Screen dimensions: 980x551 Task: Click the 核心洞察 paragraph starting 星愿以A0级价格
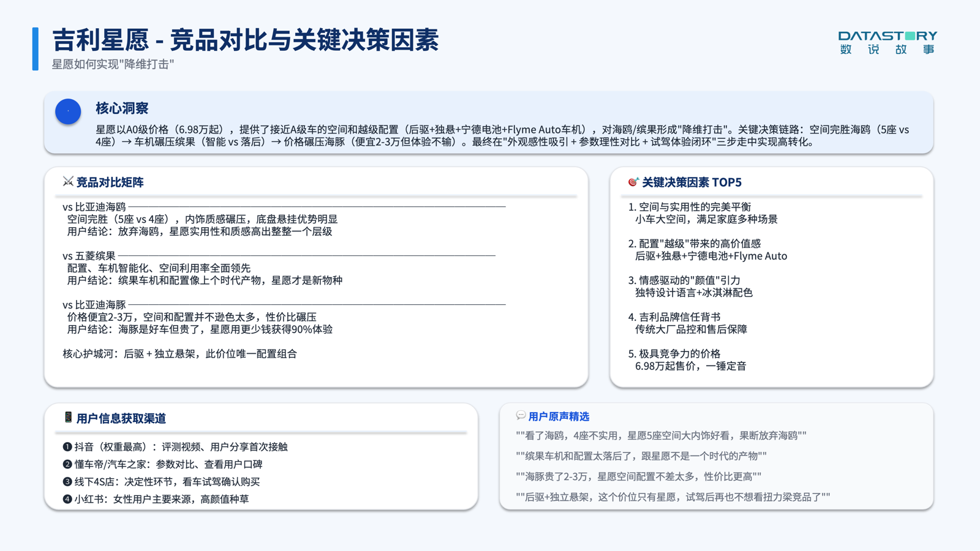pyautogui.click(x=502, y=135)
